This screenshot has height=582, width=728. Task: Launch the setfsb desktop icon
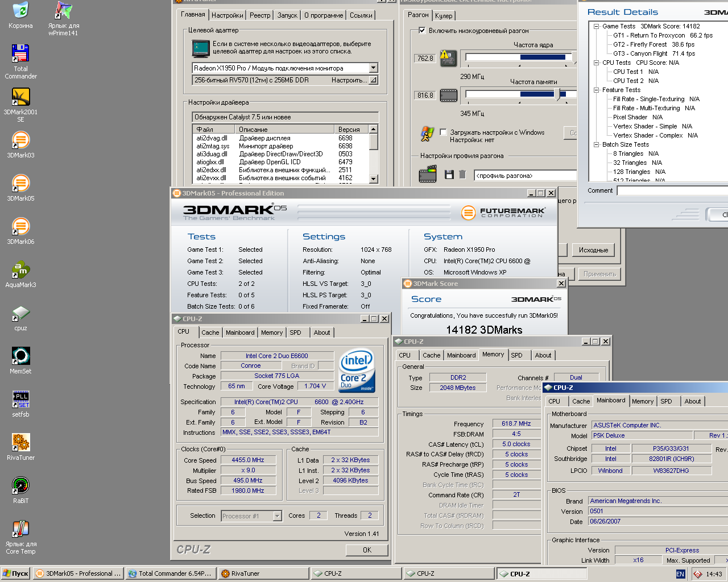[20, 399]
